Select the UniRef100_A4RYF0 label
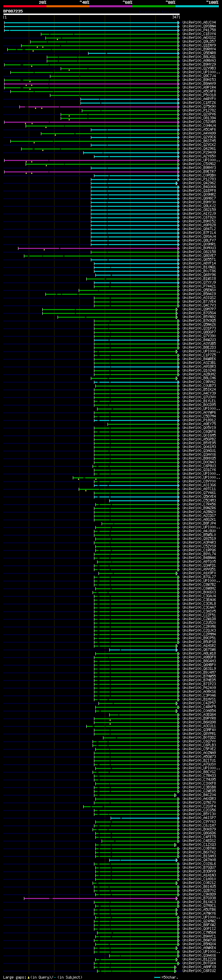The image size is (222, 980). pyautogui.click(x=199, y=99)
